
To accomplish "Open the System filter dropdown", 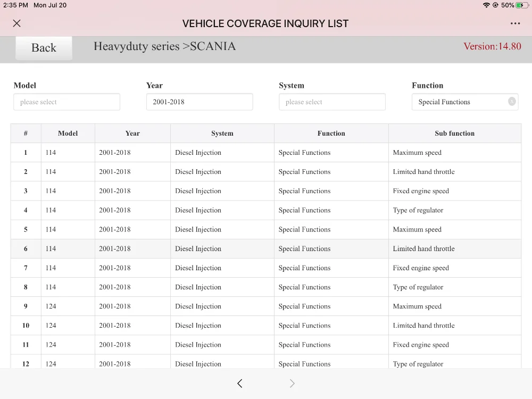I will pyautogui.click(x=332, y=102).
